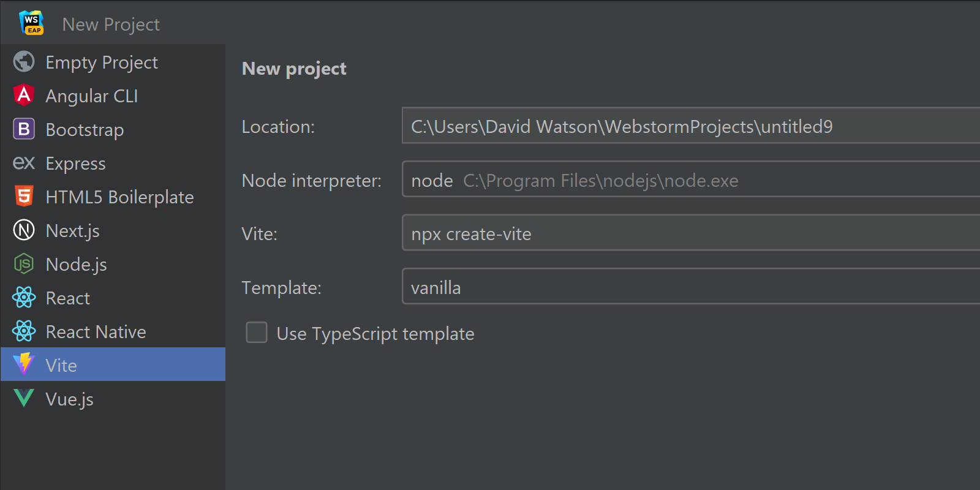Select the Angular CLI project icon

(x=23, y=96)
